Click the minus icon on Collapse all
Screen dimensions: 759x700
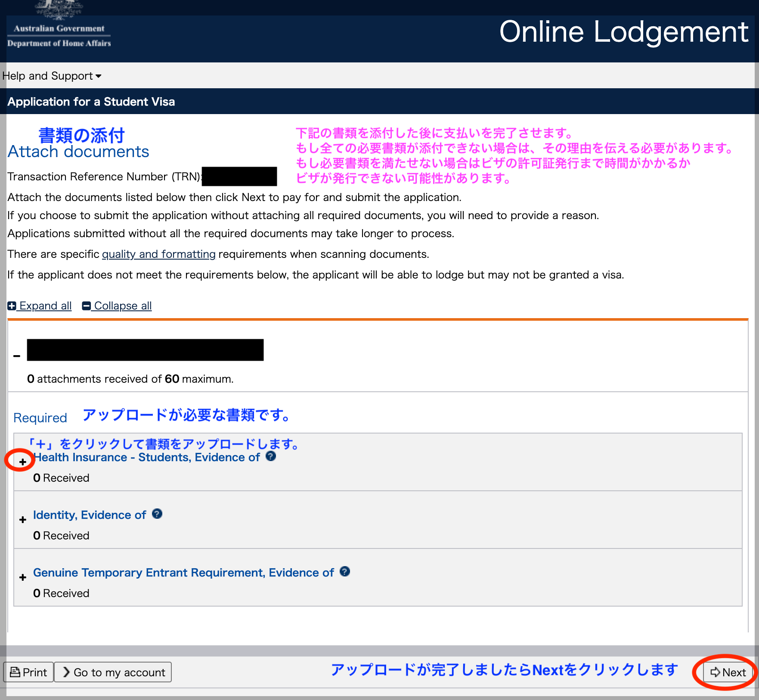87,306
